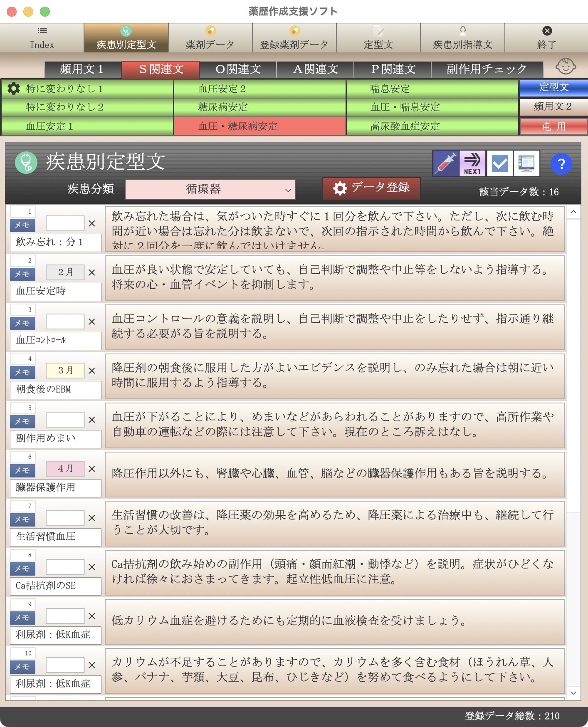This screenshot has height=727, width=588.
Task: Select the text about 低カリウム血症 blood tests
Action: tap(335, 621)
